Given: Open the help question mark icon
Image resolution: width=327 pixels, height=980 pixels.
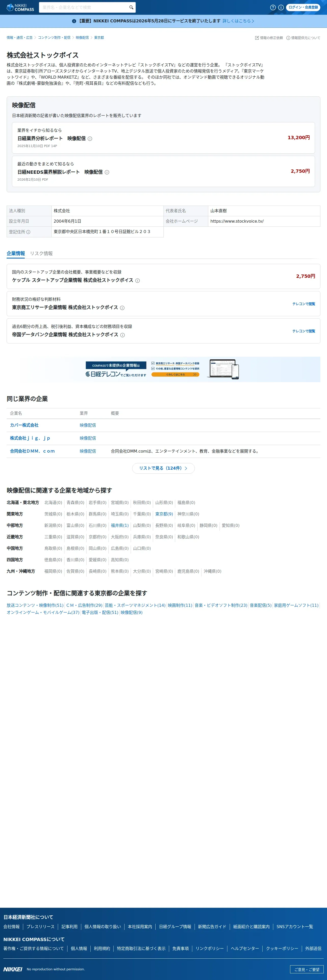Looking at the screenshot, I should point(273,7).
